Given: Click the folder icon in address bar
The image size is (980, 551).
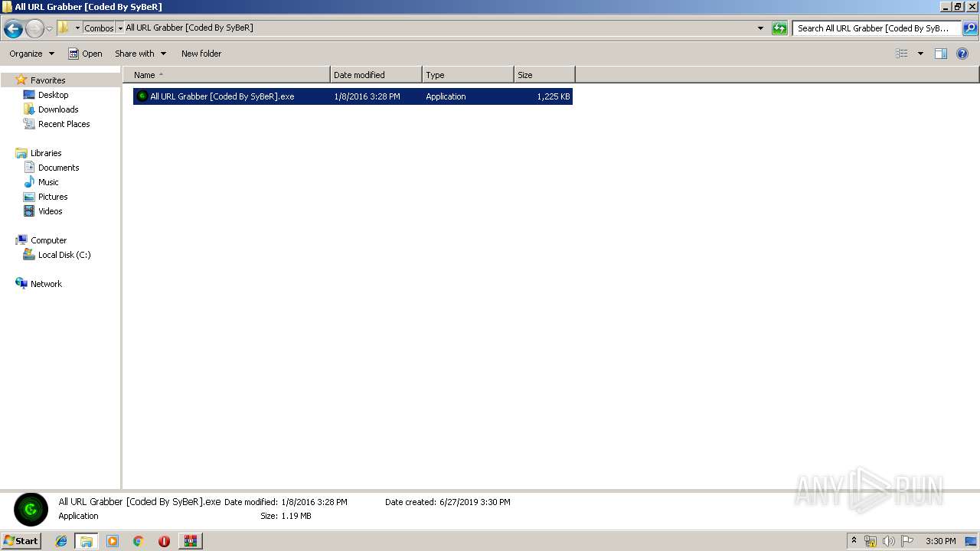Looking at the screenshot, I should click(64, 28).
